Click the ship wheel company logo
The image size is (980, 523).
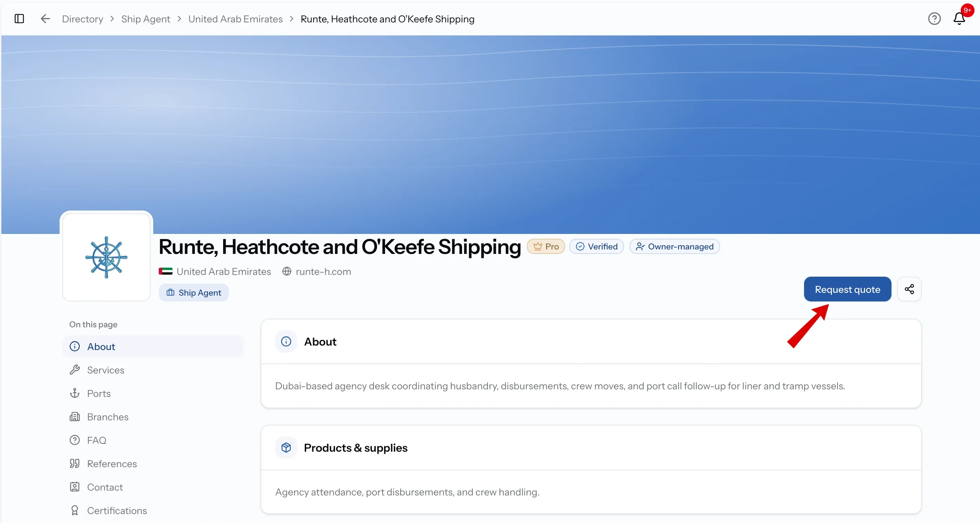click(106, 257)
